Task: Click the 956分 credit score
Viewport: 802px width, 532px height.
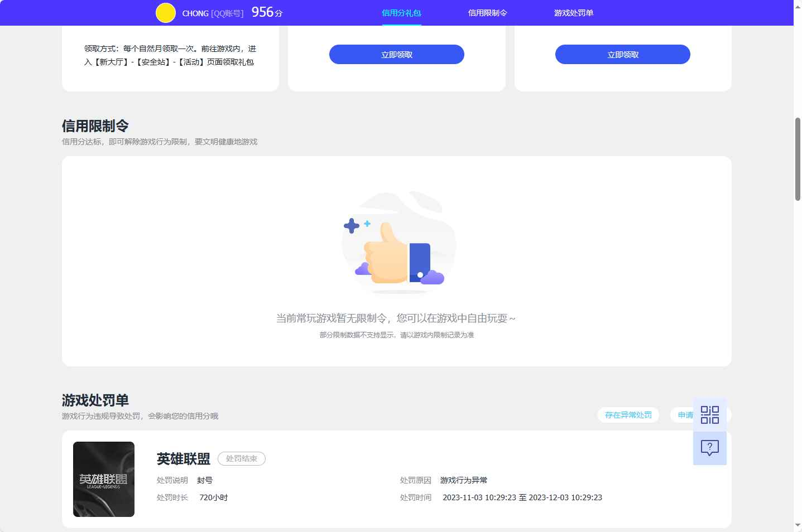Action: pyautogui.click(x=267, y=12)
